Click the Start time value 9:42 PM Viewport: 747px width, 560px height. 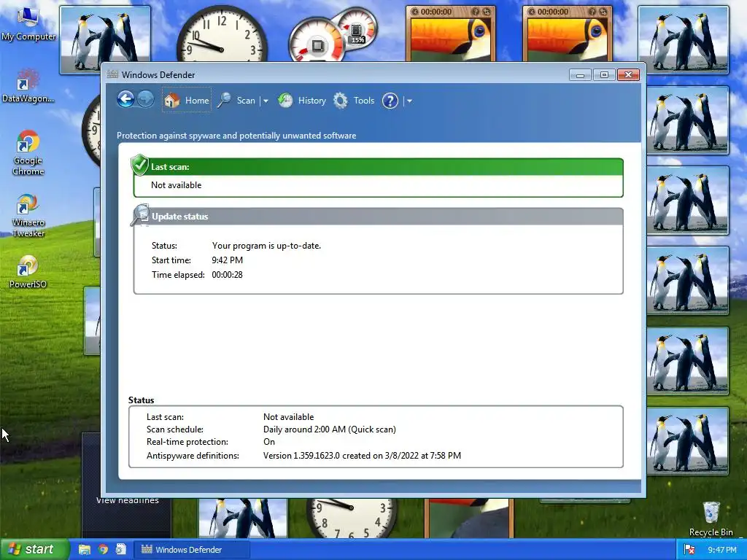[228, 260]
